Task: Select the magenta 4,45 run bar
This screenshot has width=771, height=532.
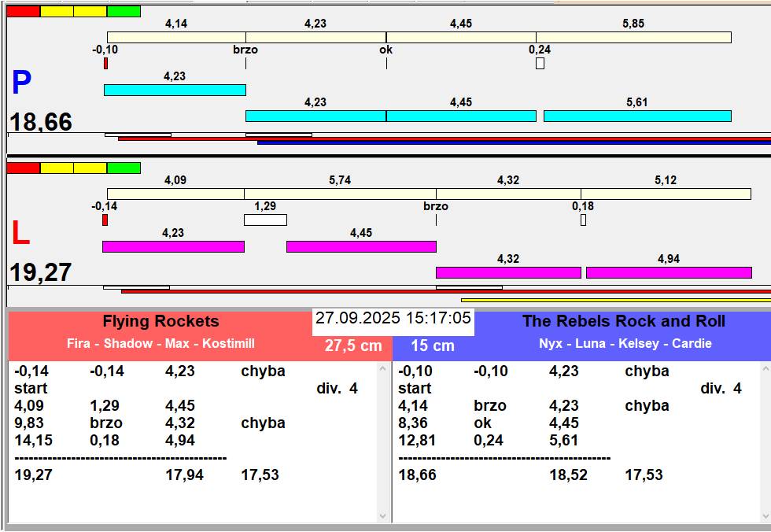Action: point(361,246)
